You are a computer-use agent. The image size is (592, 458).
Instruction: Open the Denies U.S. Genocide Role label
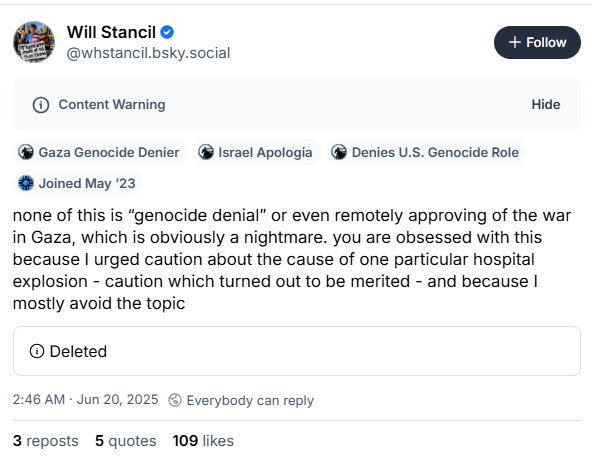click(427, 152)
